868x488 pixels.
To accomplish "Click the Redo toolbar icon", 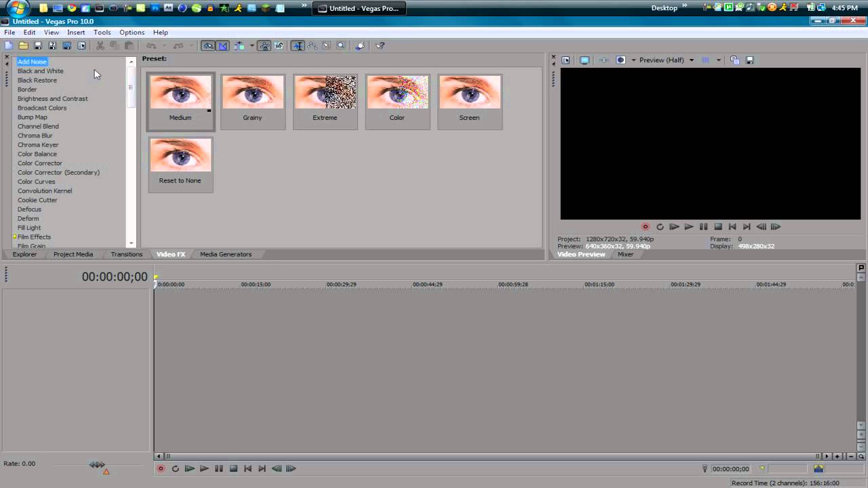I will point(178,45).
